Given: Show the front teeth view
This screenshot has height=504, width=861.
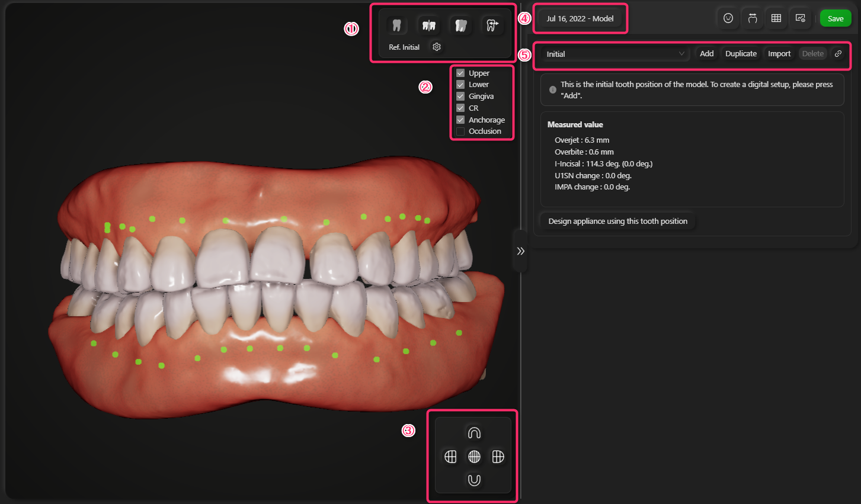Looking at the screenshot, I should (x=474, y=457).
